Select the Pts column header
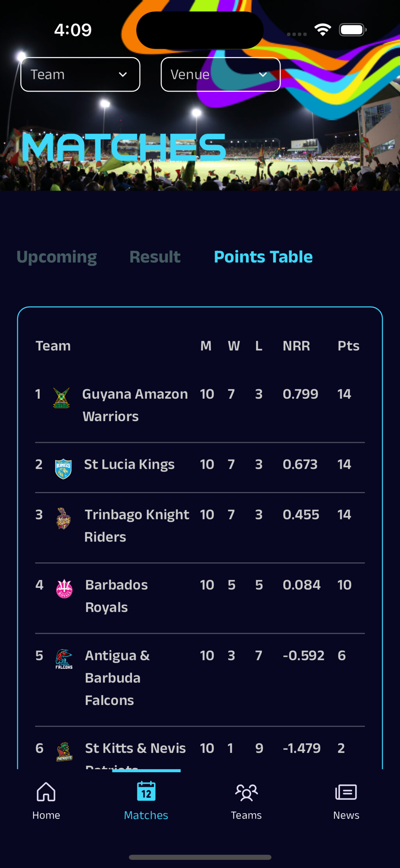This screenshot has width=400, height=868. point(348,346)
